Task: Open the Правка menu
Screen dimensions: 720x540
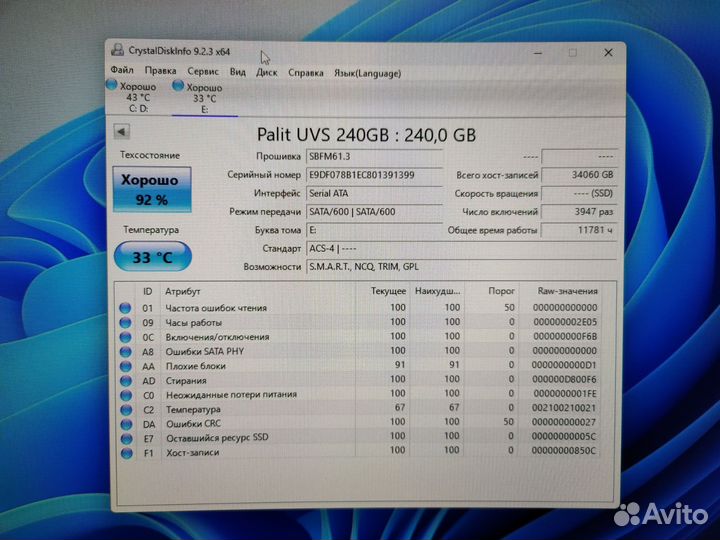Action: click(160, 71)
